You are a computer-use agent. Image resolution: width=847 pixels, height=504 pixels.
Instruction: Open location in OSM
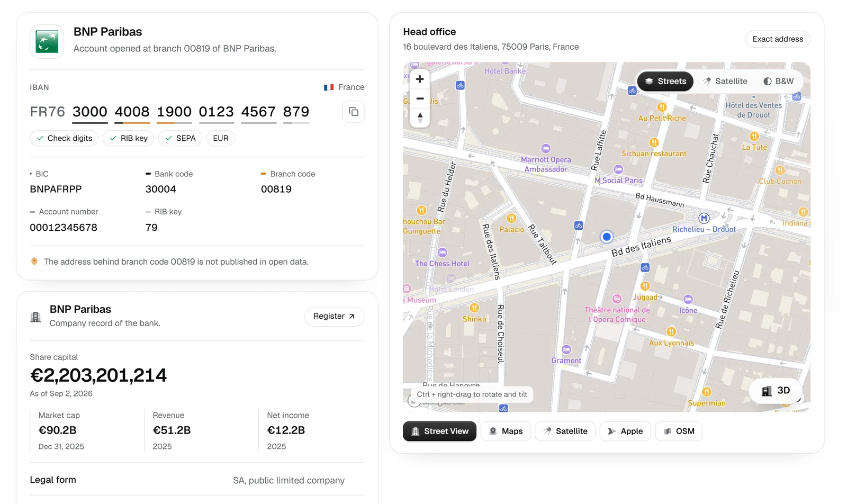(x=679, y=431)
